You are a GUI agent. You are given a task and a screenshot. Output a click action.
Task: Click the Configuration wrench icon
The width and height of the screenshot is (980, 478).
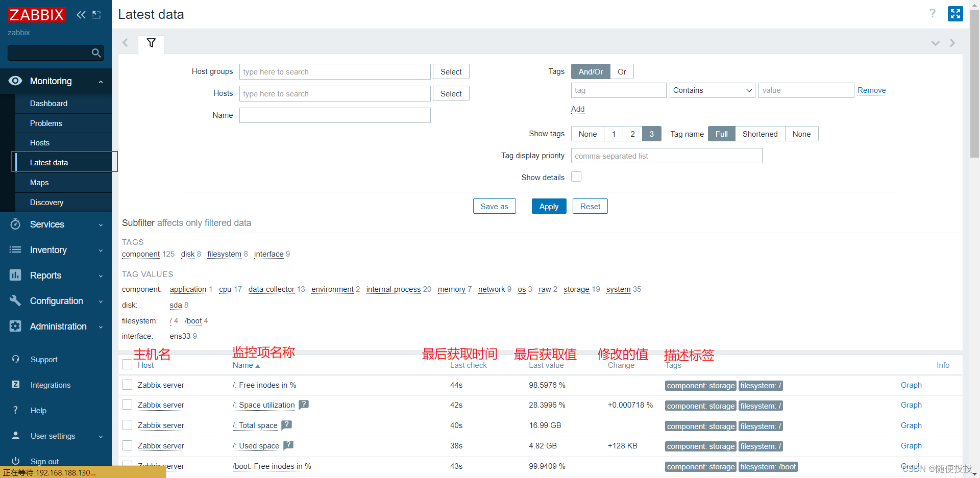[x=15, y=300]
